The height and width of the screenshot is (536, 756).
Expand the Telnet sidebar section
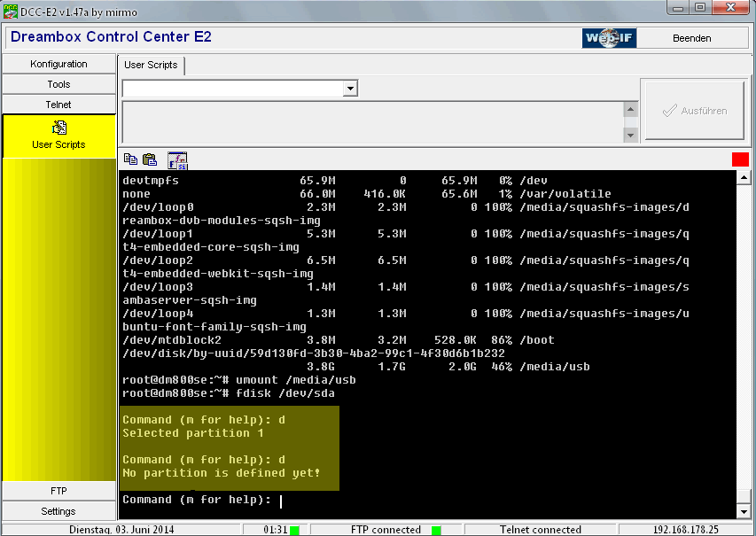point(58,105)
